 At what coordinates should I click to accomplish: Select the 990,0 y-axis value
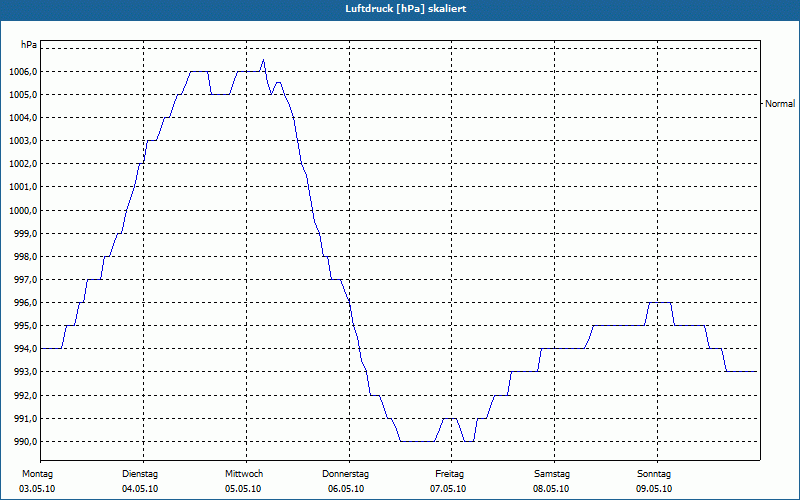25,442
